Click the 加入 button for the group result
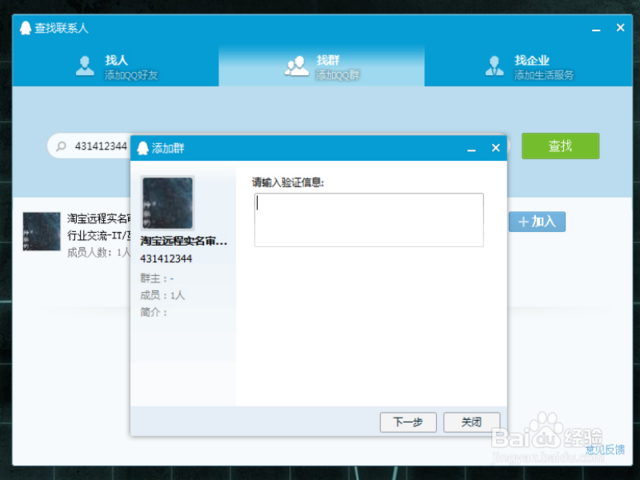The width and height of the screenshot is (640, 480). [x=537, y=222]
